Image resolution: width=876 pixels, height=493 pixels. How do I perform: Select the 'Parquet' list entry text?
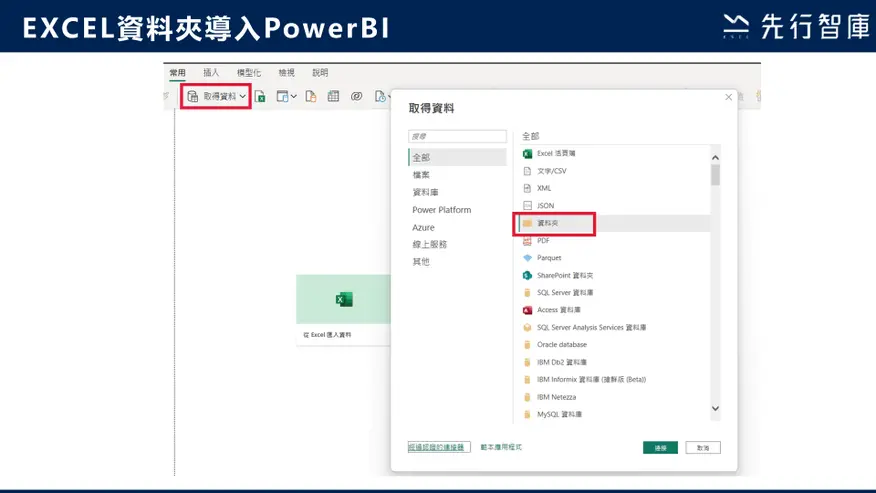[x=549, y=258]
